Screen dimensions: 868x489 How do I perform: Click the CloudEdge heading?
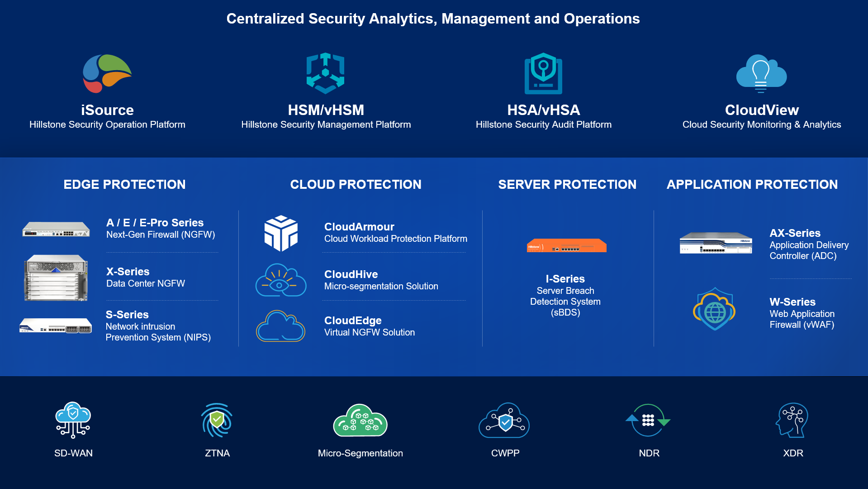pyautogui.click(x=353, y=321)
